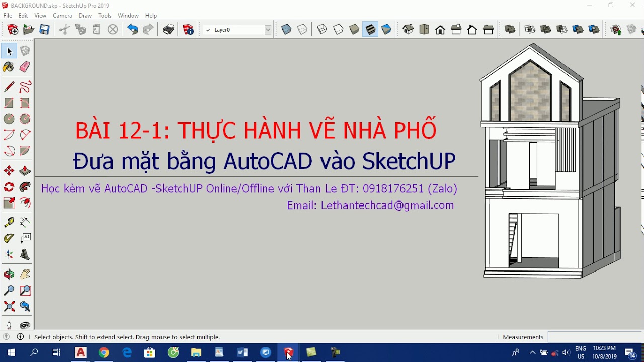Open AutoCAD from the taskbar
644x362 pixels.
(x=80, y=352)
